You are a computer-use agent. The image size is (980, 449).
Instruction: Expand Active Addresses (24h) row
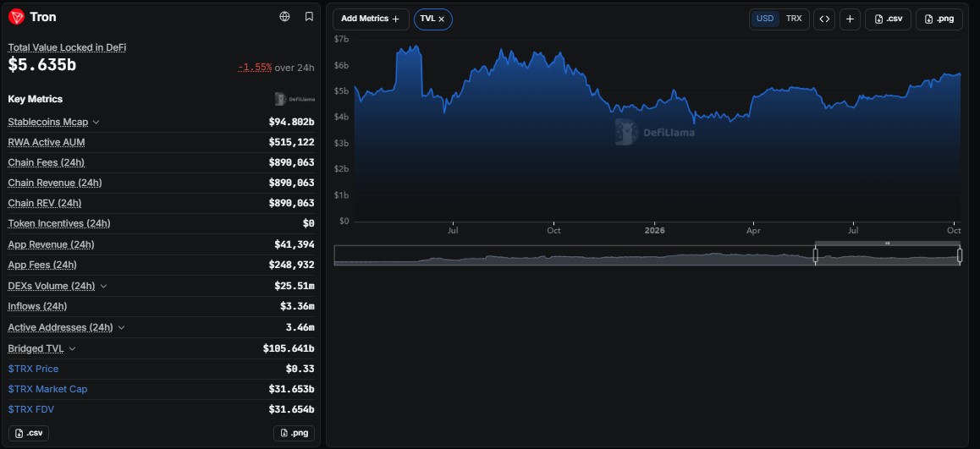121,327
